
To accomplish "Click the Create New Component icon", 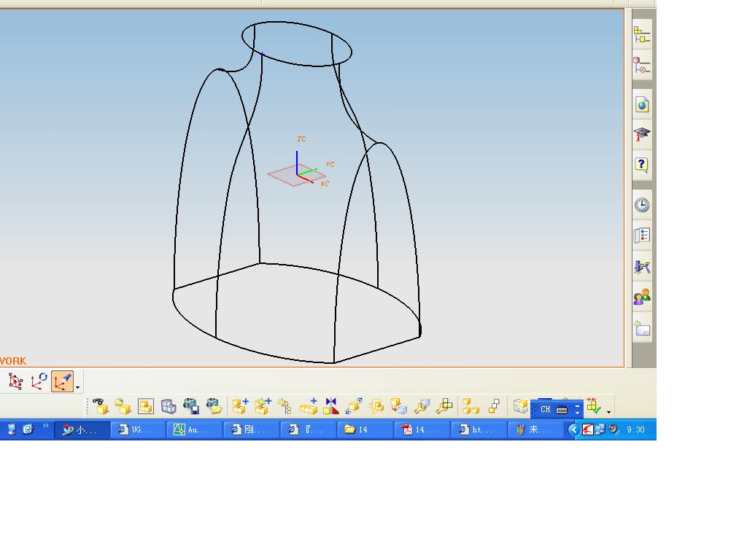I will coord(263,406).
